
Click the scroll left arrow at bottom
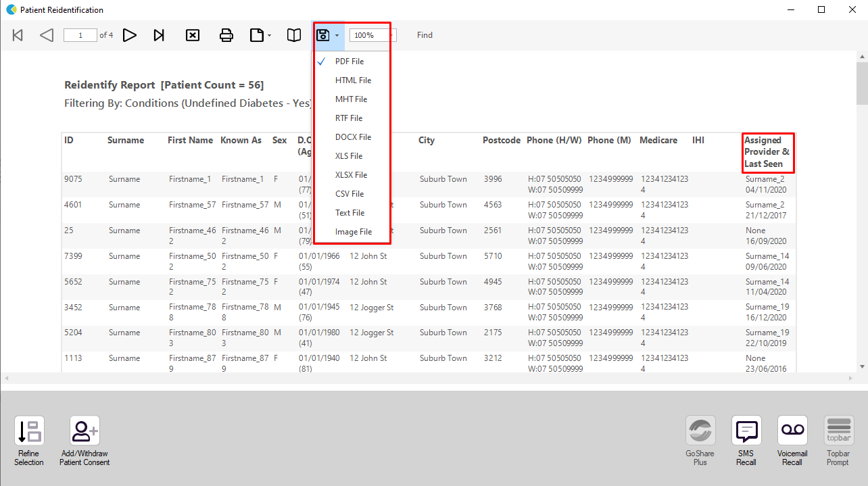(5, 377)
